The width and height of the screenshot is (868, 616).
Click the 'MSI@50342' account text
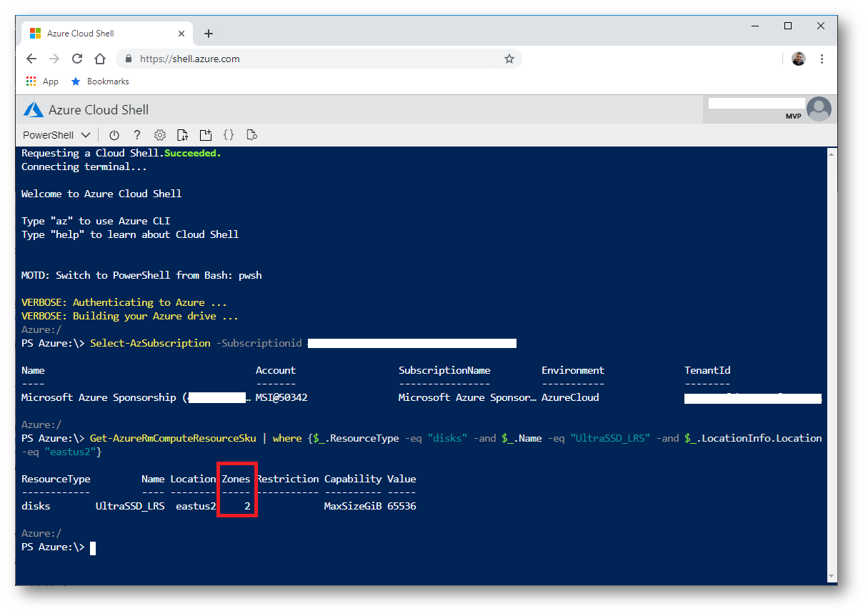[281, 397]
